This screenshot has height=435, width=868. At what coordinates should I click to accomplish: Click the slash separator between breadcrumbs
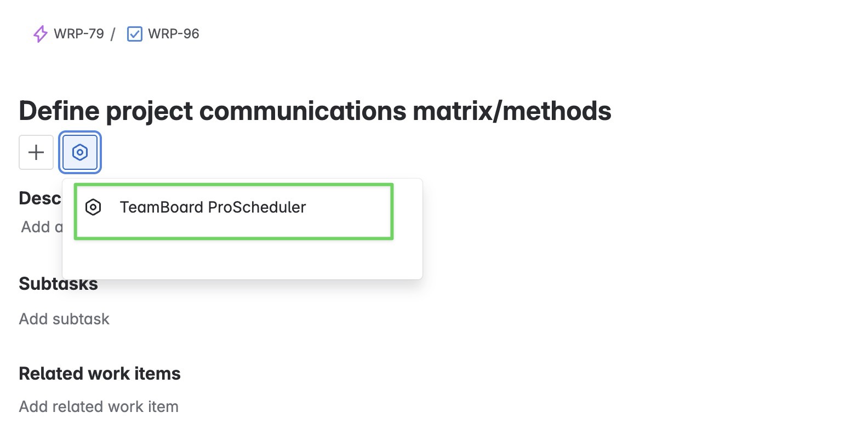pos(113,34)
